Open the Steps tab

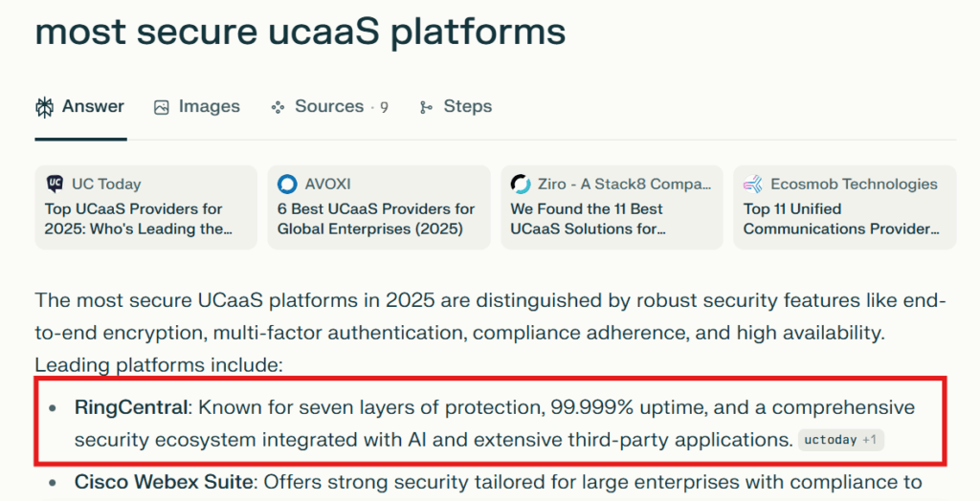456,107
